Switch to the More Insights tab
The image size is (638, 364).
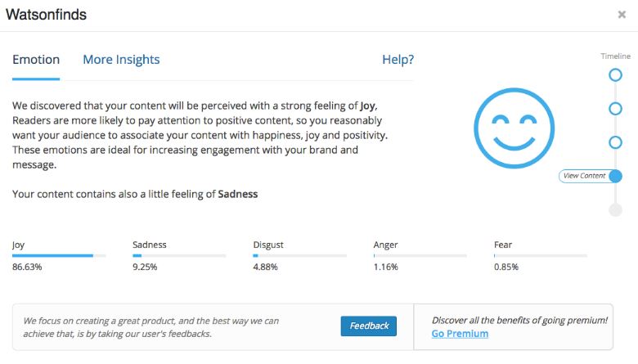[x=121, y=60]
